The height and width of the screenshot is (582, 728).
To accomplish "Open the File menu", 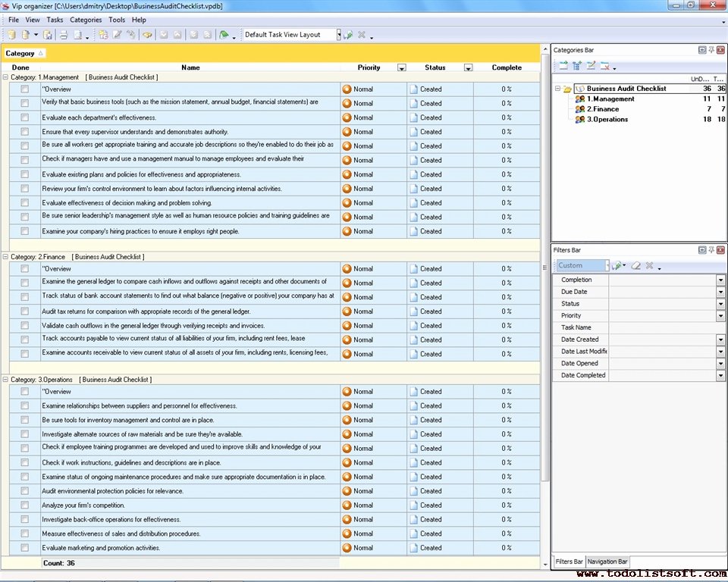I will tap(14, 20).
